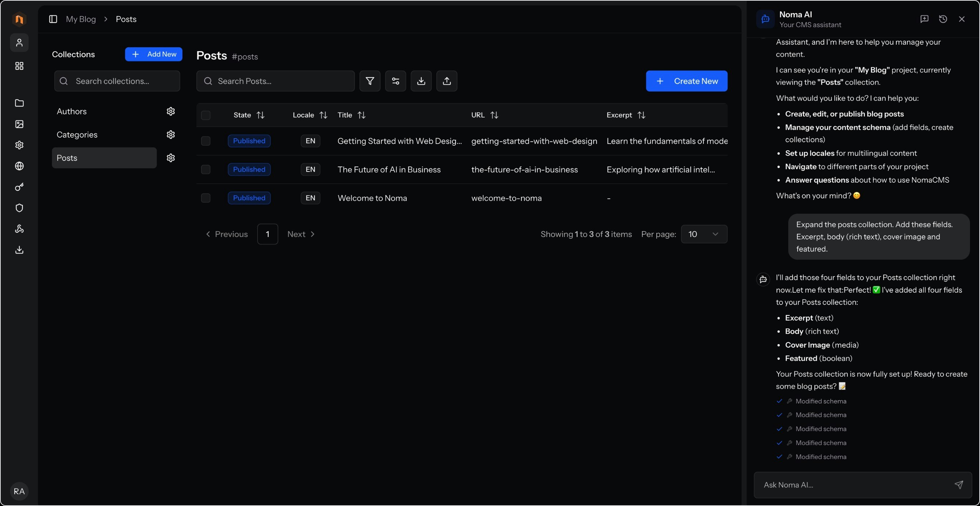This screenshot has width=980, height=506.
Task: Open the Per page dropdown
Action: point(704,234)
